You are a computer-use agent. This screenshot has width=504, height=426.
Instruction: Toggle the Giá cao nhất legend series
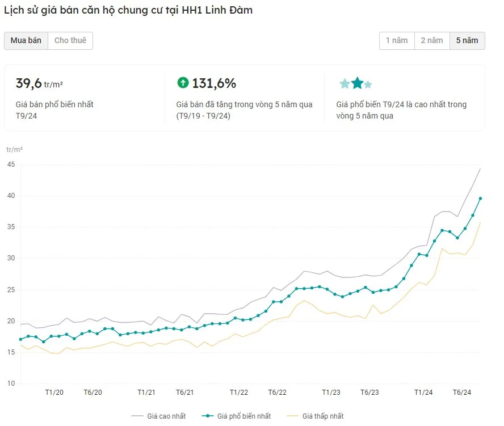[158, 416]
